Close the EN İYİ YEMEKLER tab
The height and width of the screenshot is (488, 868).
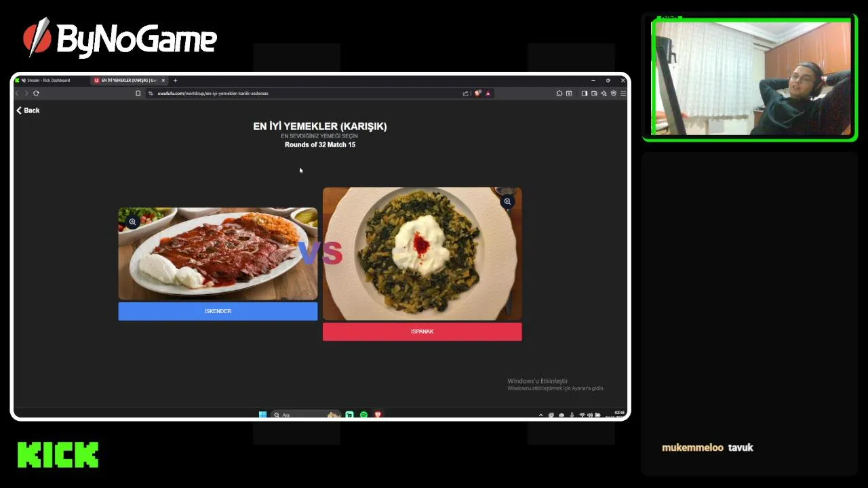163,80
